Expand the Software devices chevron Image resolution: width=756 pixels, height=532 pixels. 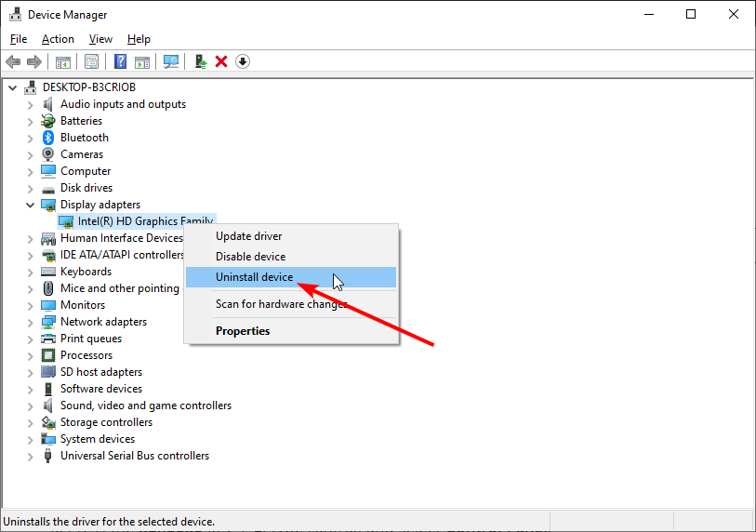click(x=31, y=389)
